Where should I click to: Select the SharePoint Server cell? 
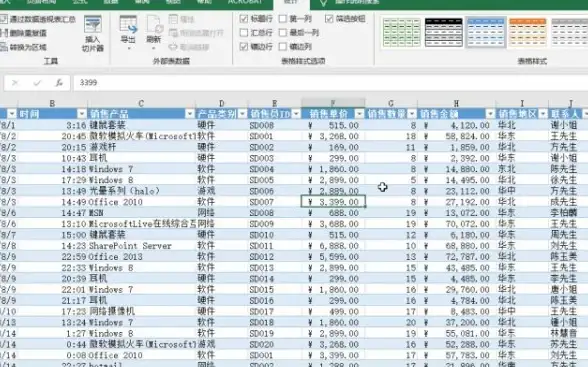tap(141, 246)
